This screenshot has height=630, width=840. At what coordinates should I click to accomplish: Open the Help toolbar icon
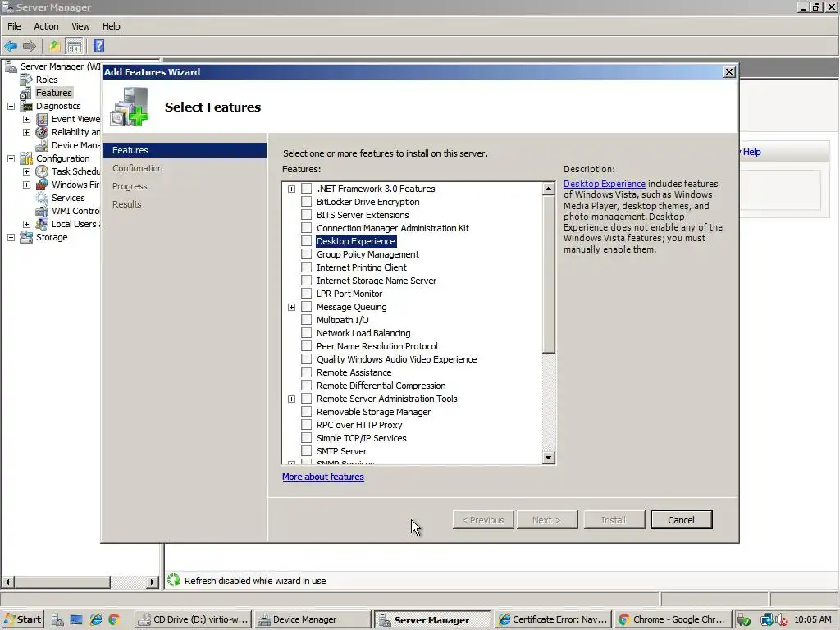point(98,46)
